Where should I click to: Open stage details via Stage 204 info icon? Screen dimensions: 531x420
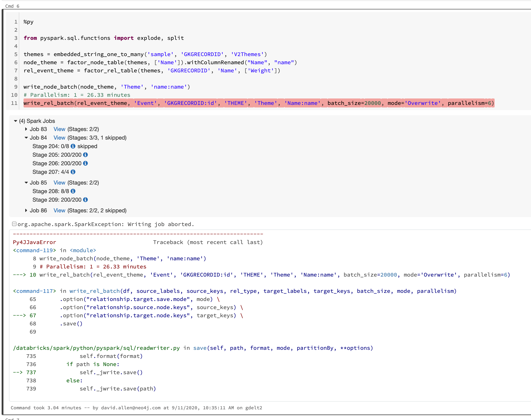point(73,146)
